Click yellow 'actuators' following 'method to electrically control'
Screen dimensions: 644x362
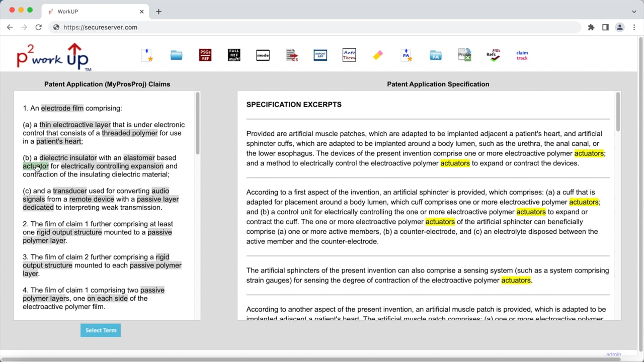point(455,163)
